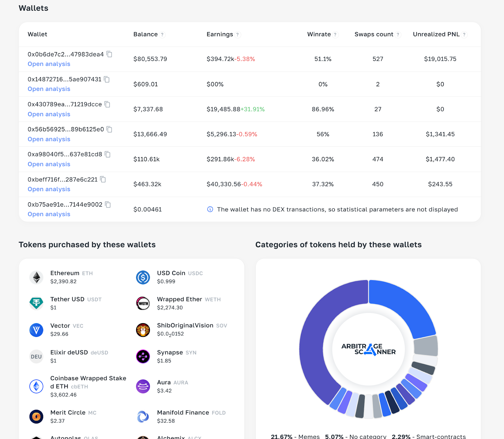
Task: Click the Wrapped Ether WETH token icon
Action: (x=143, y=304)
